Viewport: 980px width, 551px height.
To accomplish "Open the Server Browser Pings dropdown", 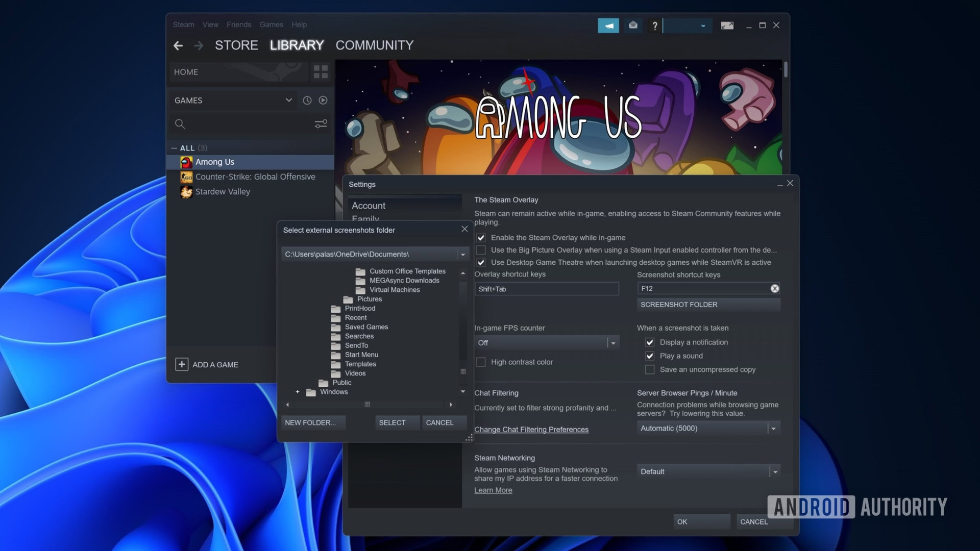I will (x=773, y=429).
